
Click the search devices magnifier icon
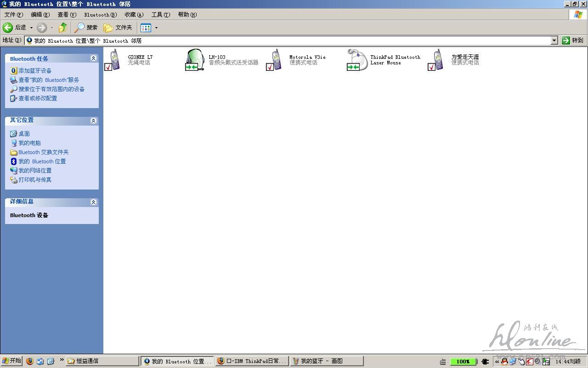(x=14, y=89)
